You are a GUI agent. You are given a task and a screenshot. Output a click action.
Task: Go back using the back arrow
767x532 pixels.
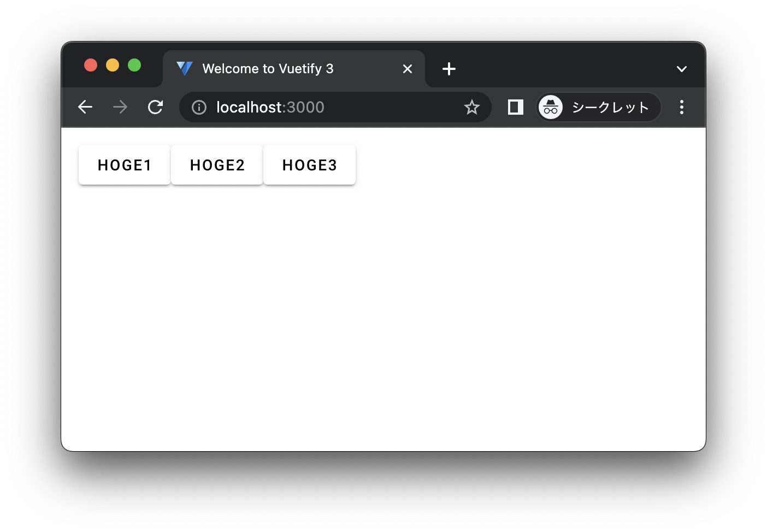tap(85, 107)
